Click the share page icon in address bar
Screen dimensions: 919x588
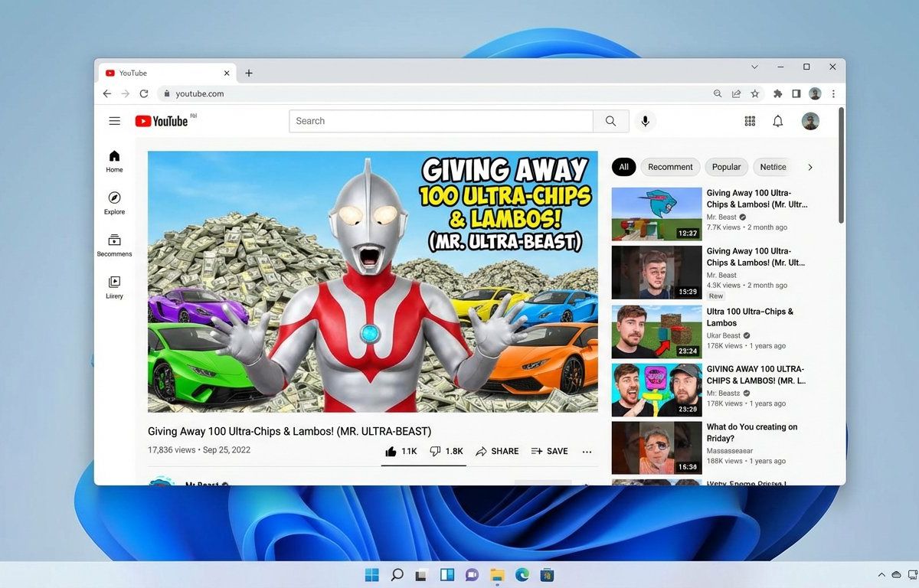[736, 93]
